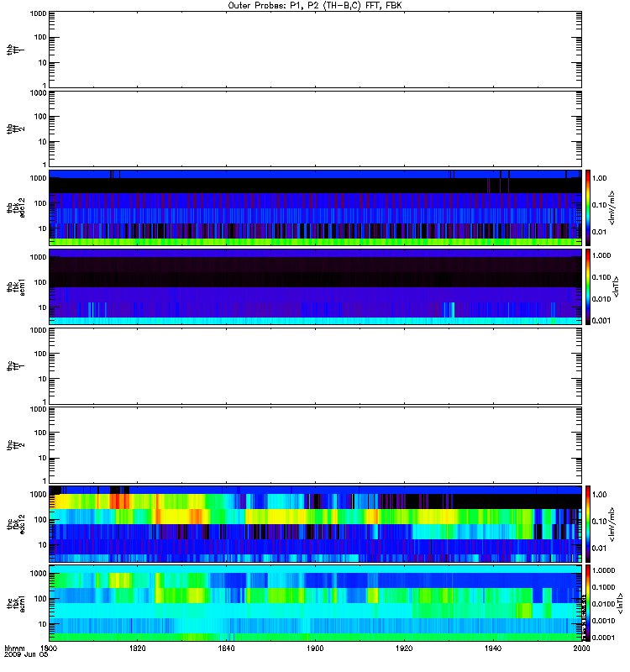Click '0.10' on the thc edc12 color scale

pyautogui.click(x=599, y=521)
